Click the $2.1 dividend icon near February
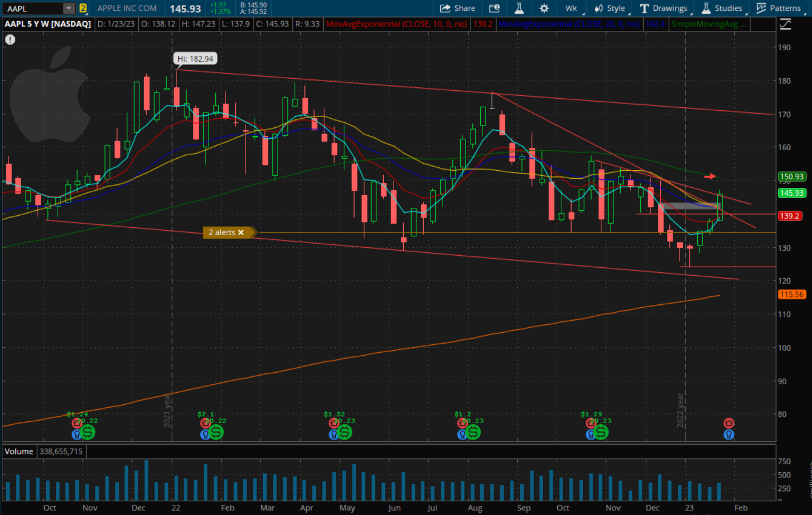The image size is (812, 515). pyautogui.click(x=216, y=433)
